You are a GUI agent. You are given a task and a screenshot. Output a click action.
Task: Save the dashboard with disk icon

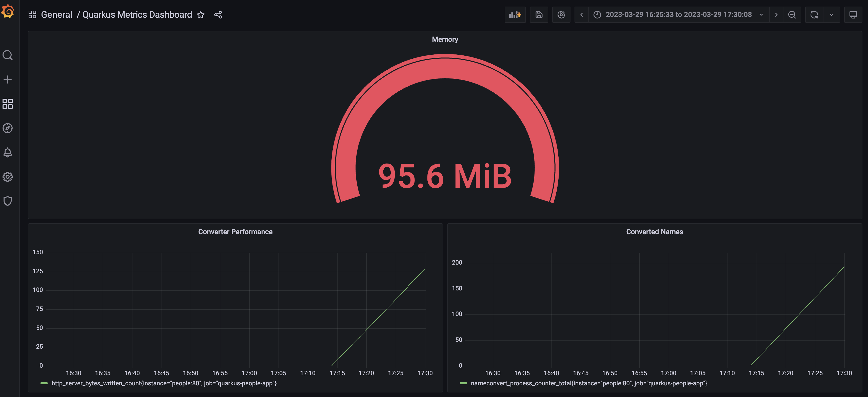coord(539,15)
